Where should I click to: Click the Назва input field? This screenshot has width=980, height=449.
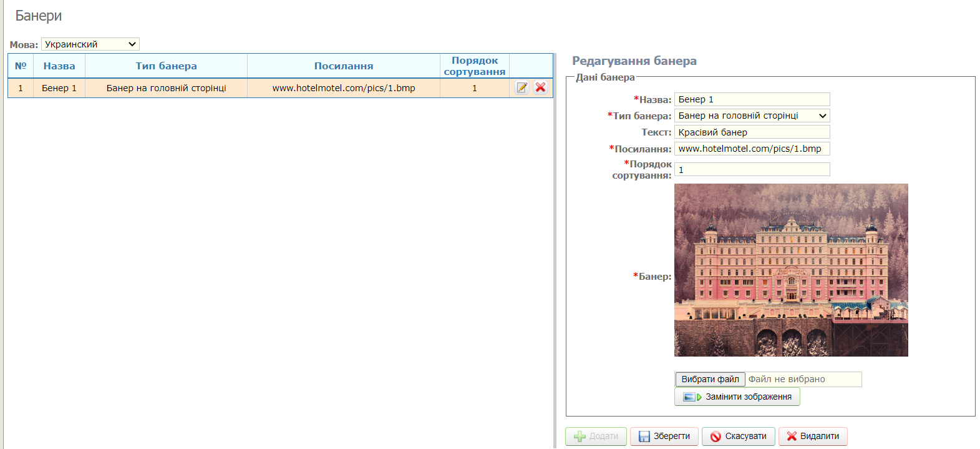(x=752, y=99)
